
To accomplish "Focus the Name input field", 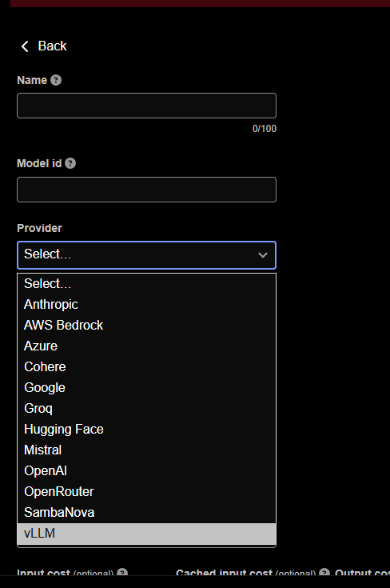I will tap(146, 106).
